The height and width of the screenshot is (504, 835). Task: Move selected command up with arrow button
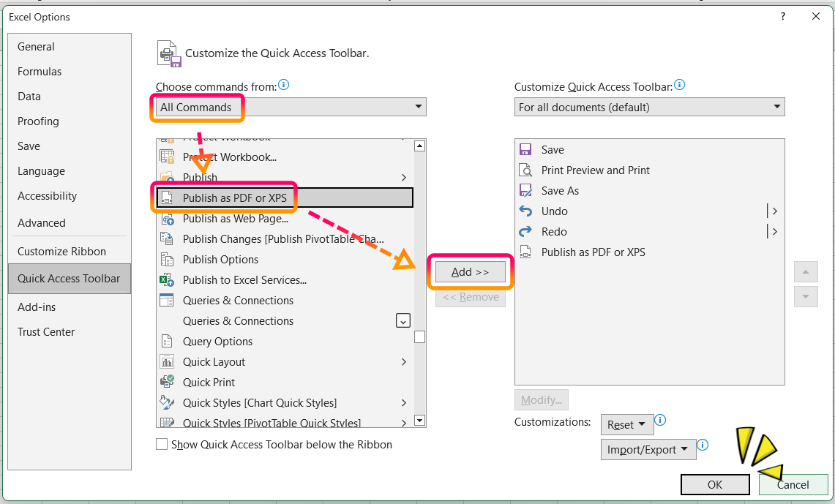806,272
